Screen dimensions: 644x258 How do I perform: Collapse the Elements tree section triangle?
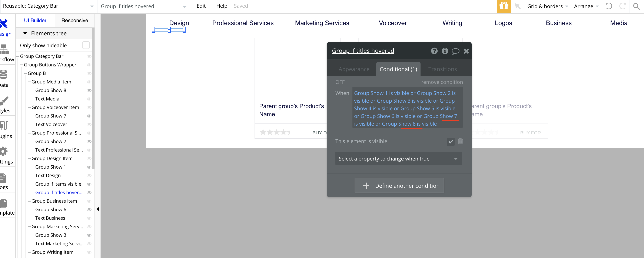pyautogui.click(x=25, y=33)
